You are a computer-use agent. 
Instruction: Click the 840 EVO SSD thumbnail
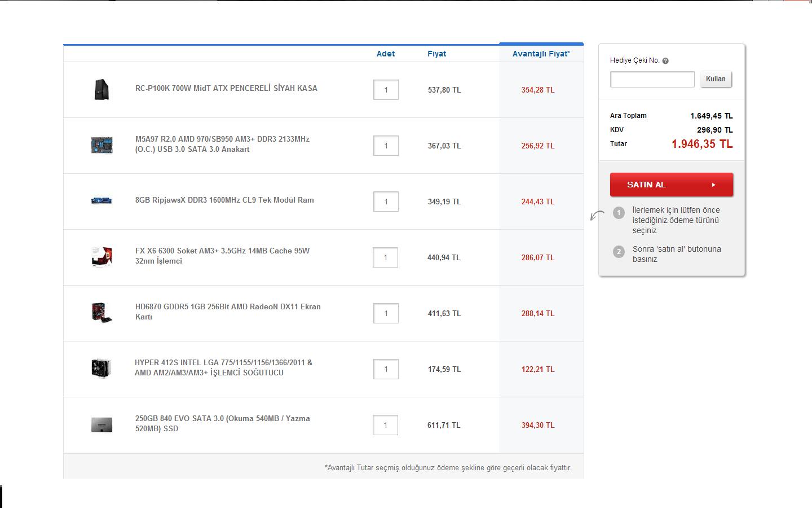(x=102, y=425)
